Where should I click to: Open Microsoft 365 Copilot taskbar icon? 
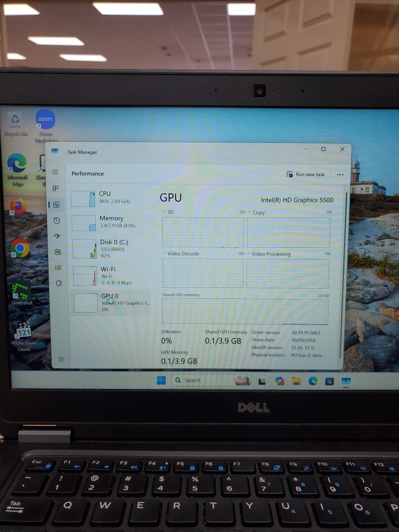coord(280,381)
